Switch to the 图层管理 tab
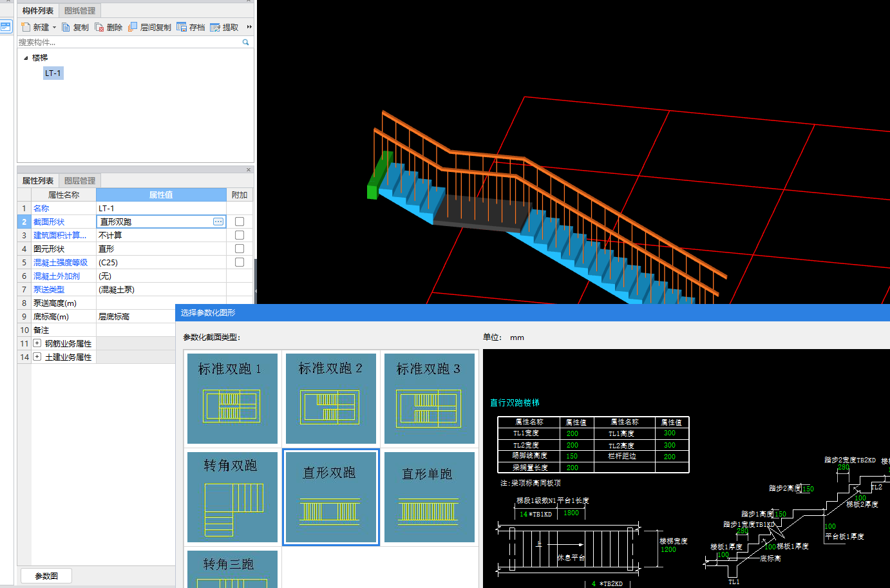The image size is (890, 588). point(80,180)
